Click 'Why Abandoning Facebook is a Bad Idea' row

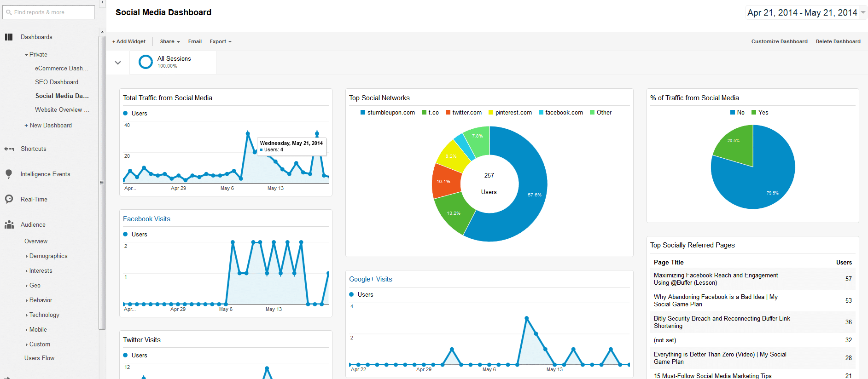[753, 300]
